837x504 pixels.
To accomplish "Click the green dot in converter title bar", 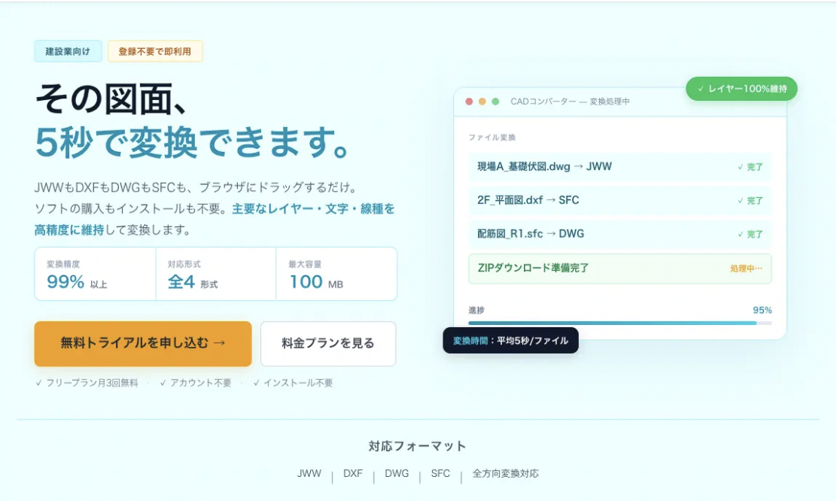I will (x=495, y=102).
